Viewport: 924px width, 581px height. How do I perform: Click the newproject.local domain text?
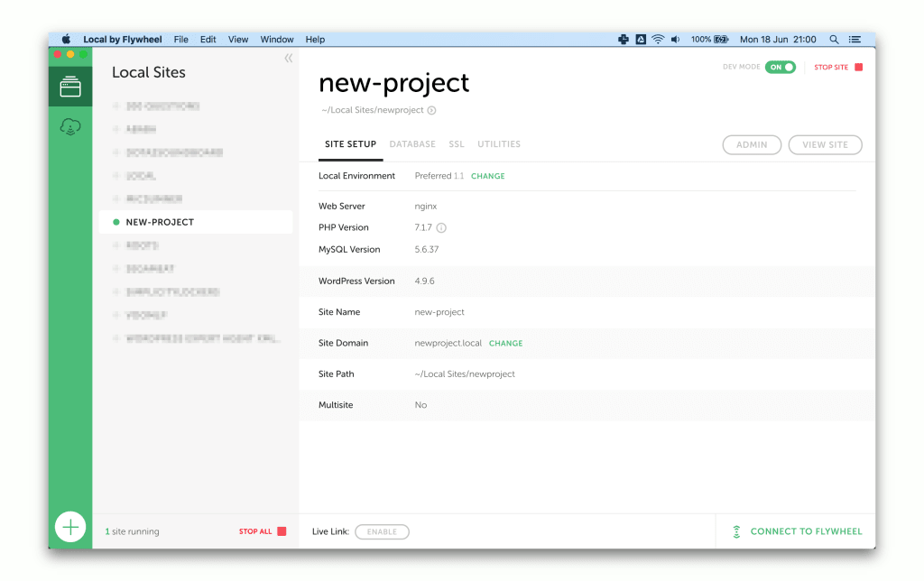pos(448,344)
